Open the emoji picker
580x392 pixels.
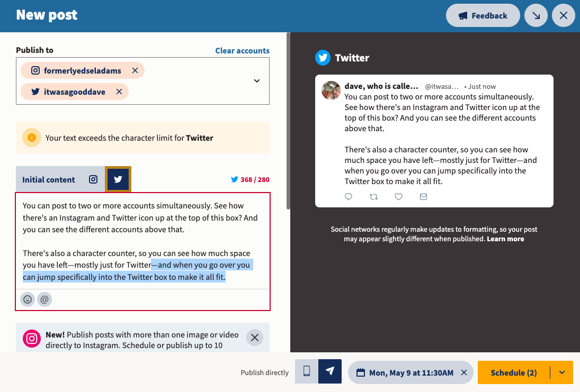[x=27, y=299]
